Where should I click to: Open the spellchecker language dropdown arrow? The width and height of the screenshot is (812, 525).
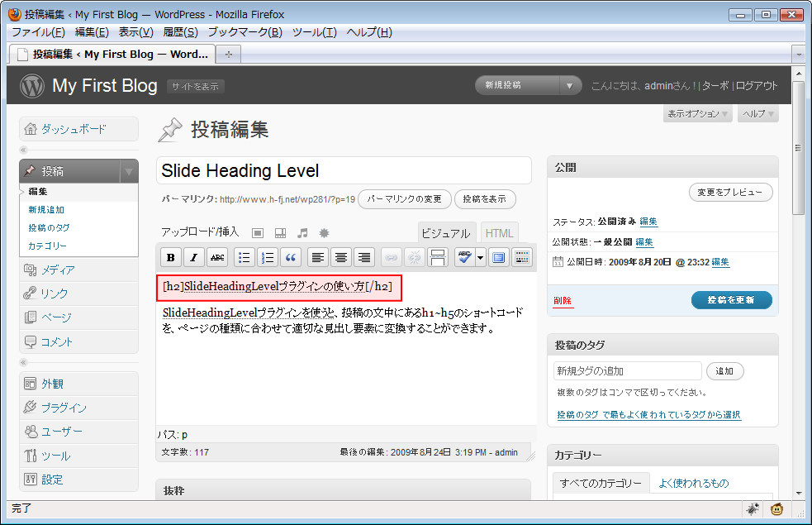pyautogui.click(x=481, y=257)
